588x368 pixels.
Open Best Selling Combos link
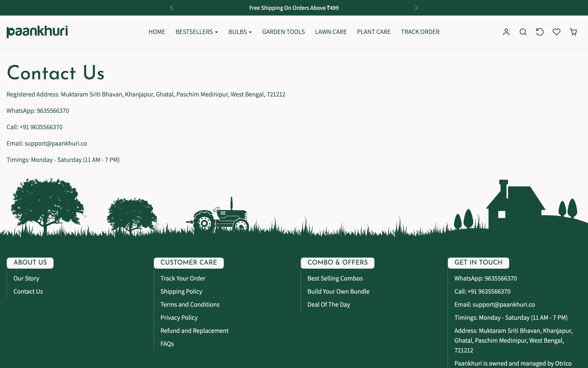coord(335,278)
